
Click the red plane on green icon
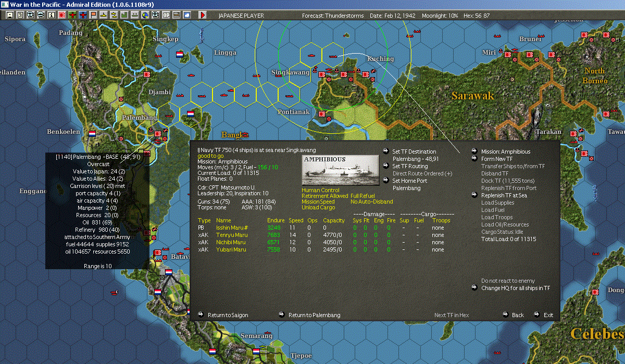click(72, 15)
